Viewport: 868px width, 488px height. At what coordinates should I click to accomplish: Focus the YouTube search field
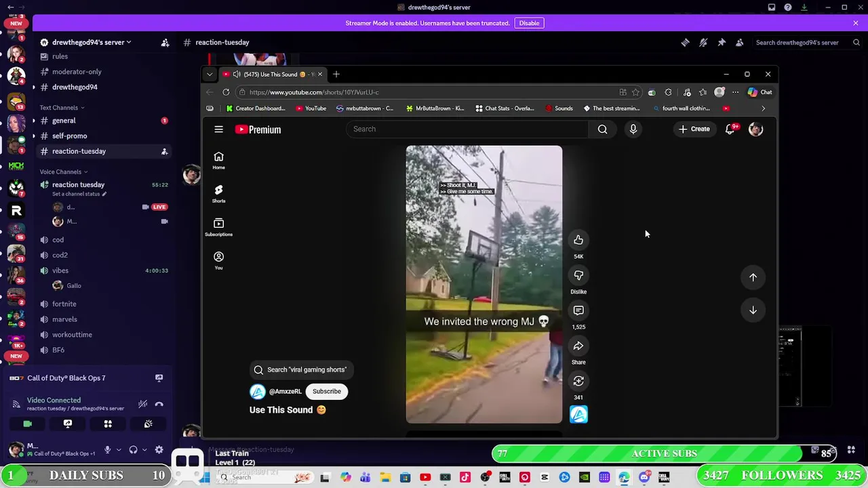(468, 129)
